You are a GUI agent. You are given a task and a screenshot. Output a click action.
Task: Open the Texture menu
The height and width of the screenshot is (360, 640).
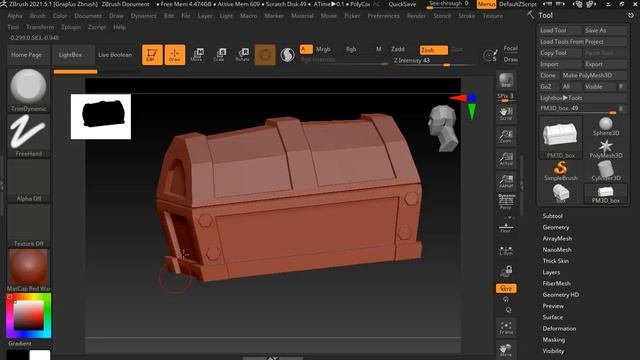tap(493, 16)
